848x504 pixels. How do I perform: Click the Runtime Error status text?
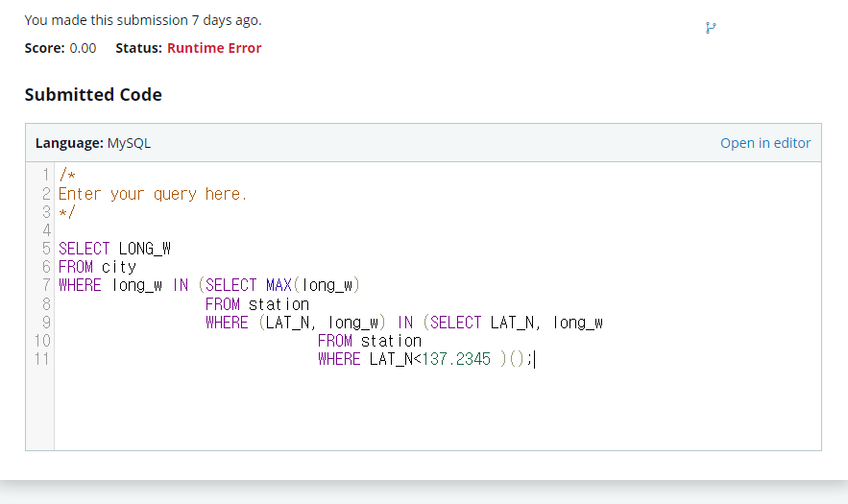tap(214, 48)
